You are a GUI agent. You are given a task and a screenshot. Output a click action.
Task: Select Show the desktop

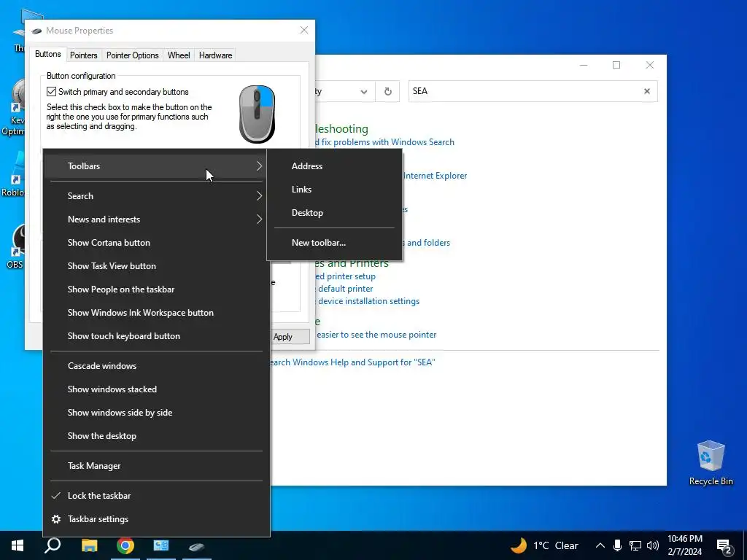coord(157,436)
